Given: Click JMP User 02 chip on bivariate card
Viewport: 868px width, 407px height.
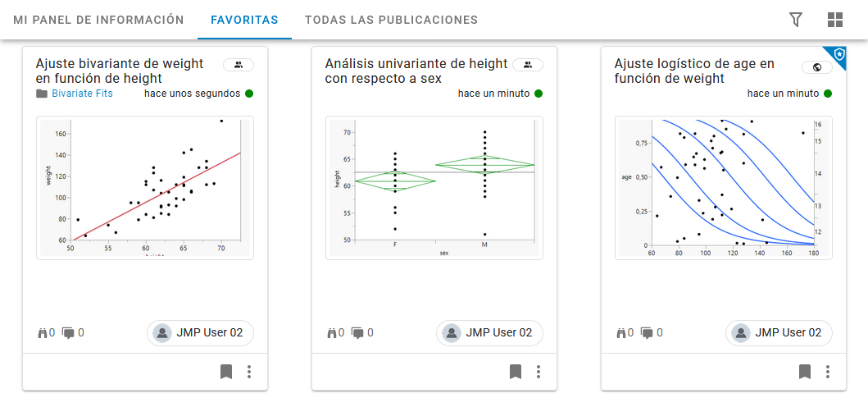Looking at the screenshot, I should point(201,332).
